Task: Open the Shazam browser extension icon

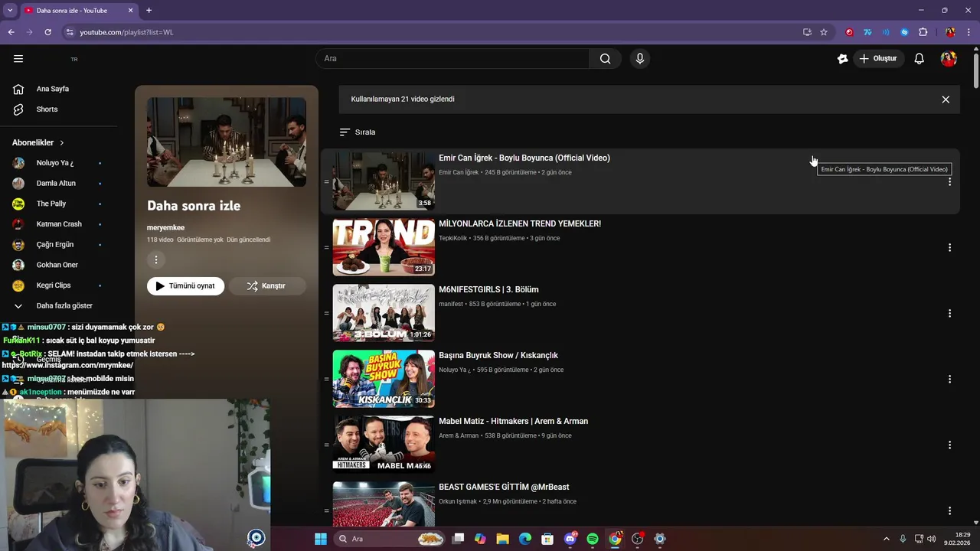Action: click(x=904, y=32)
